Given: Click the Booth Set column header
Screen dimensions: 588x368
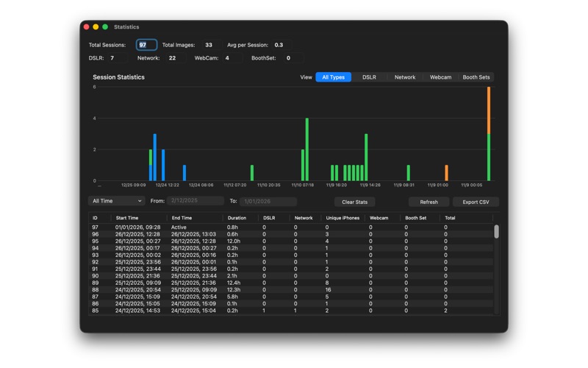Looking at the screenshot, I should [x=420, y=218].
